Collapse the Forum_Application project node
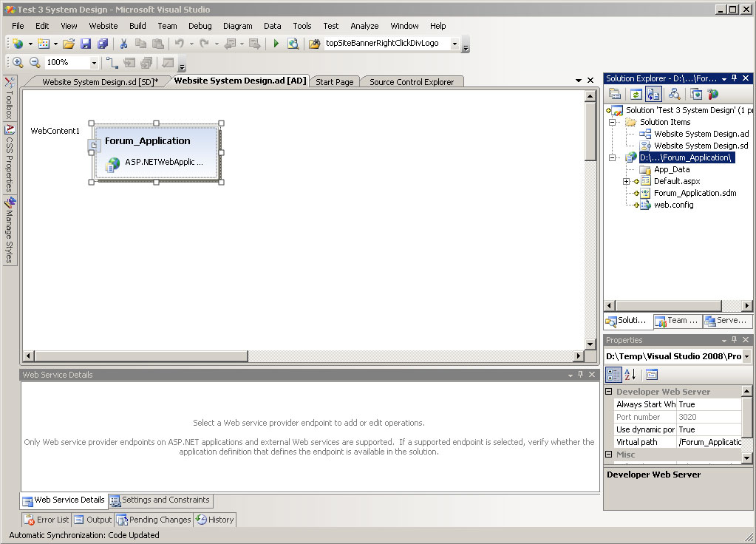The height and width of the screenshot is (544, 756). [x=613, y=157]
